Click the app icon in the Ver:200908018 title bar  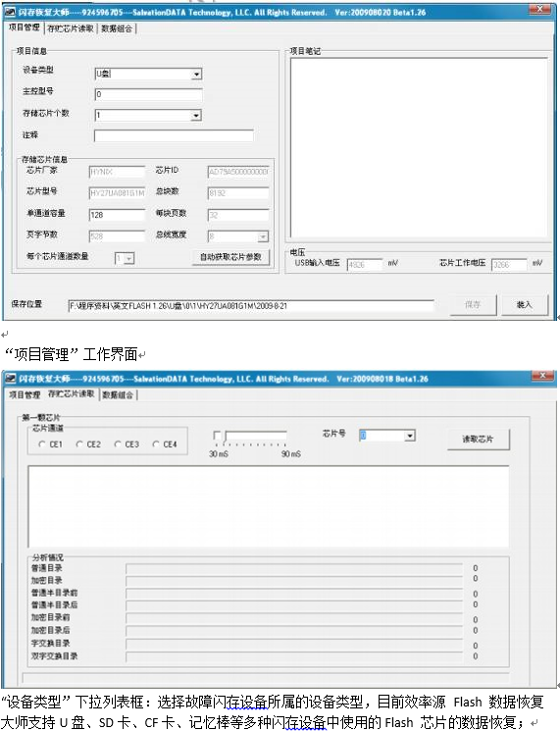pyautogui.click(x=10, y=378)
